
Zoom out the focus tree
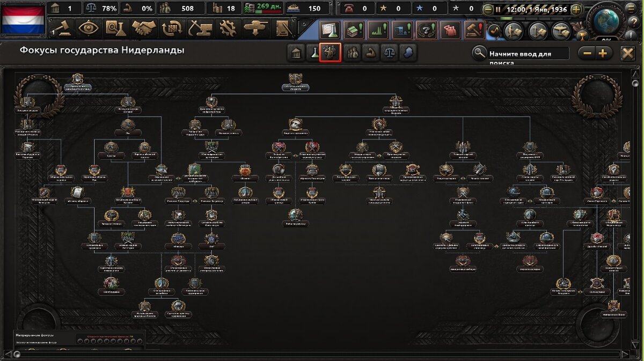pyautogui.click(x=587, y=53)
